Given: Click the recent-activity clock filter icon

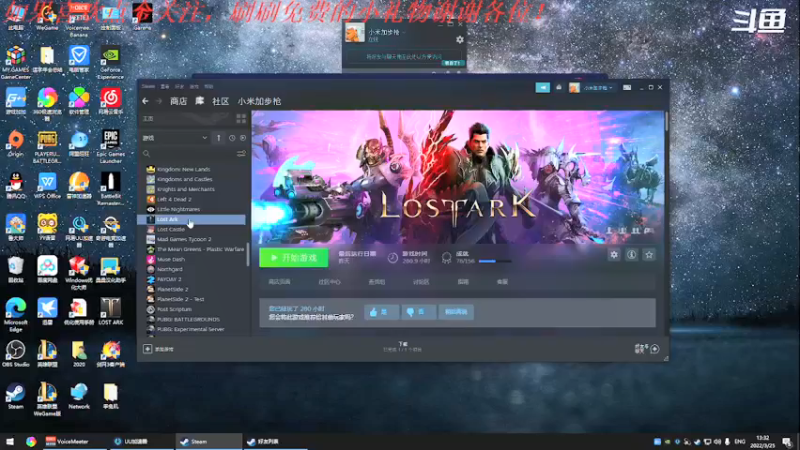Looking at the screenshot, I should [x=232, y=138].
